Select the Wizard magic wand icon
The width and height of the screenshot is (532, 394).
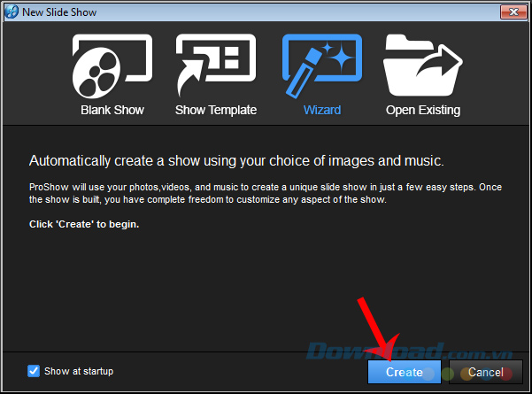click(x=322, y=66)
